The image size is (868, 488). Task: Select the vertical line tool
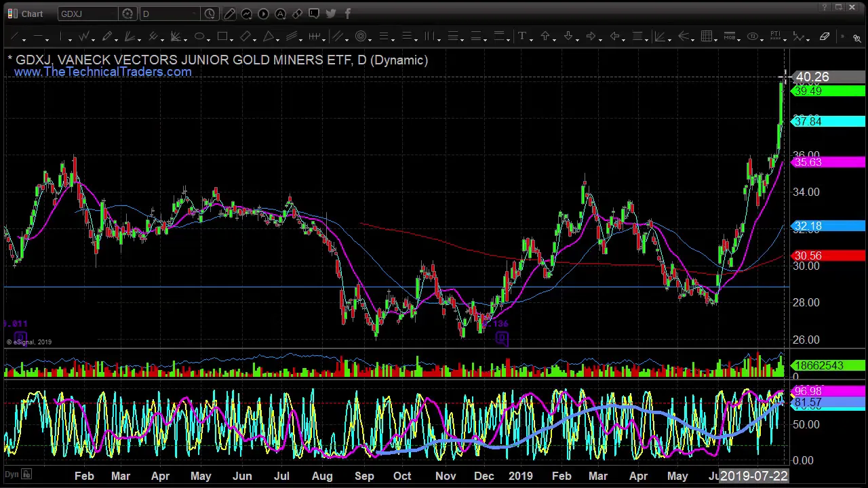tap(61, 37)
